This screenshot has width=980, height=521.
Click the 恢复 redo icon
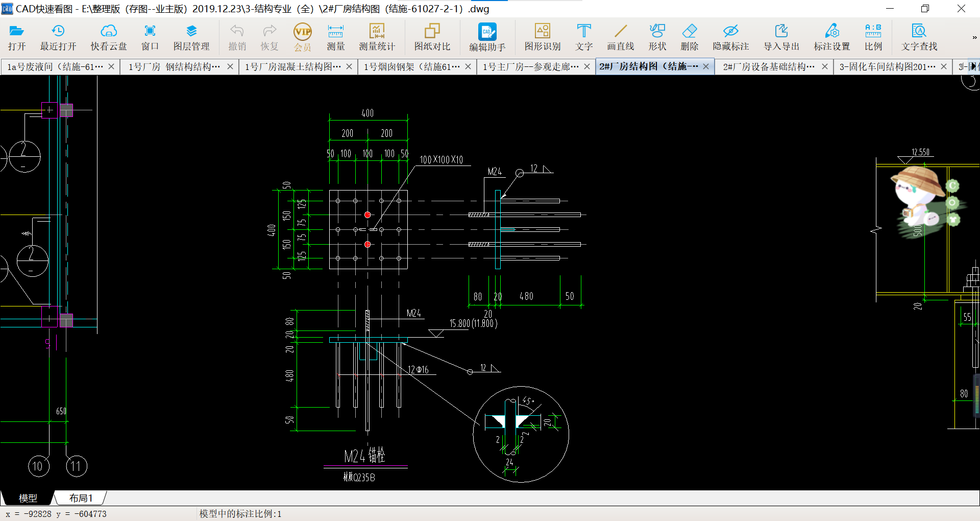coord(269,37)
